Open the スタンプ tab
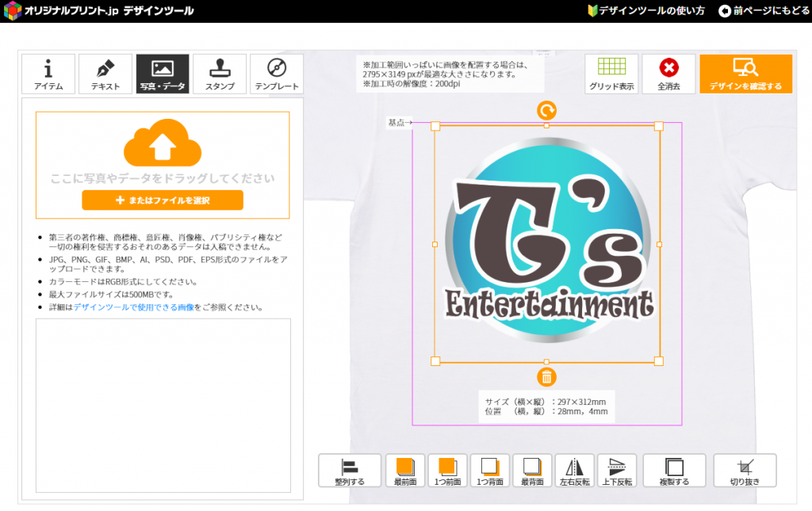This screenshot has height=511, width=812. point(220,74)
